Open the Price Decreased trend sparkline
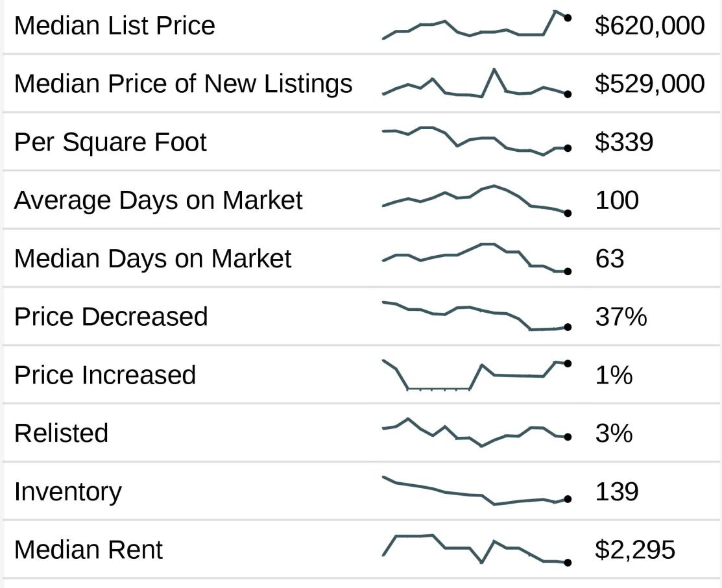 [476, 317]
